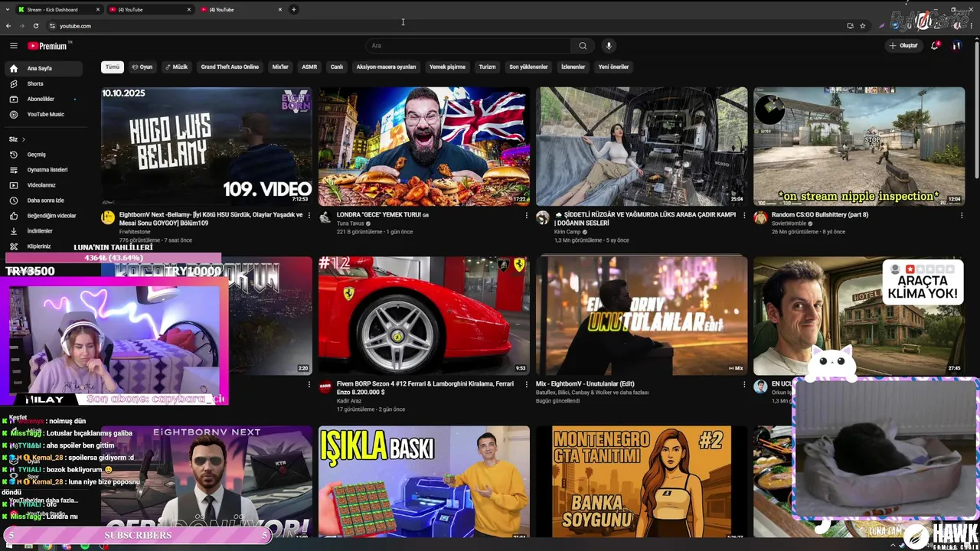Screen dimensions: 980x551
Task: Open the account avatar menu
Action: [956, 46]
